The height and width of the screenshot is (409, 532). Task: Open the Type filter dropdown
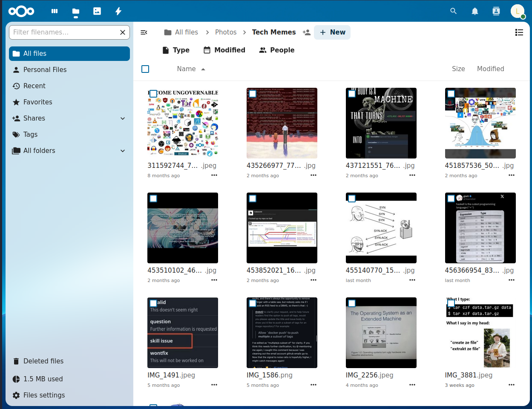(x=176, y=50)
